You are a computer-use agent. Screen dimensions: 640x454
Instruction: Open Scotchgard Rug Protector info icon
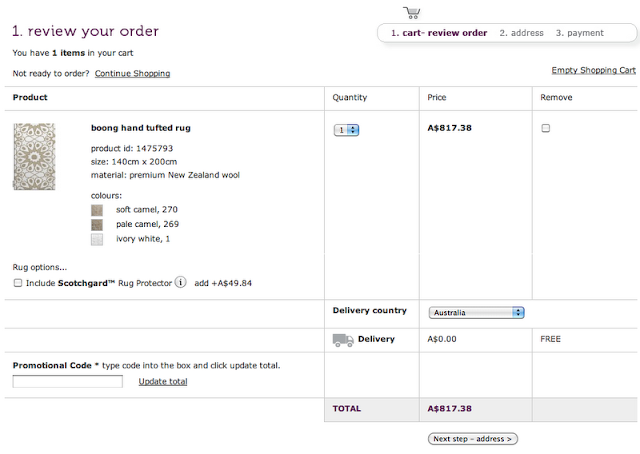point(180,282)
